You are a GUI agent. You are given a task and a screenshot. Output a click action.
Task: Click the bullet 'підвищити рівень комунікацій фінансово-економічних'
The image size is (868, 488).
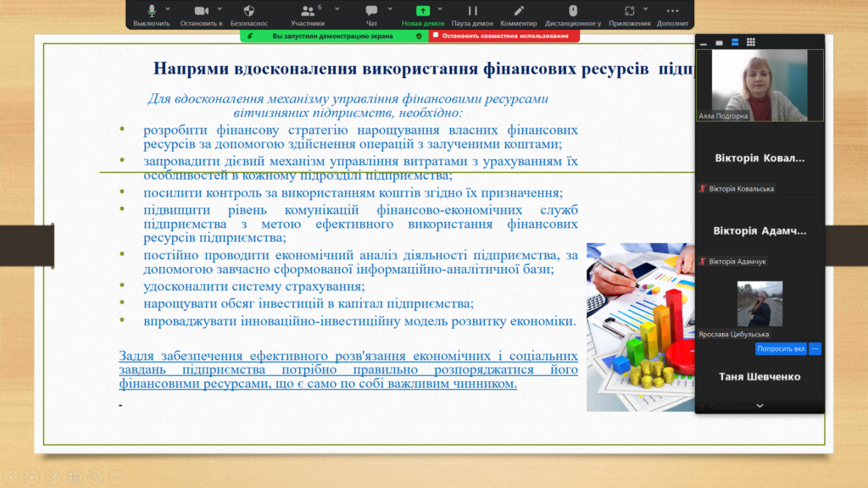coord(360,224)
